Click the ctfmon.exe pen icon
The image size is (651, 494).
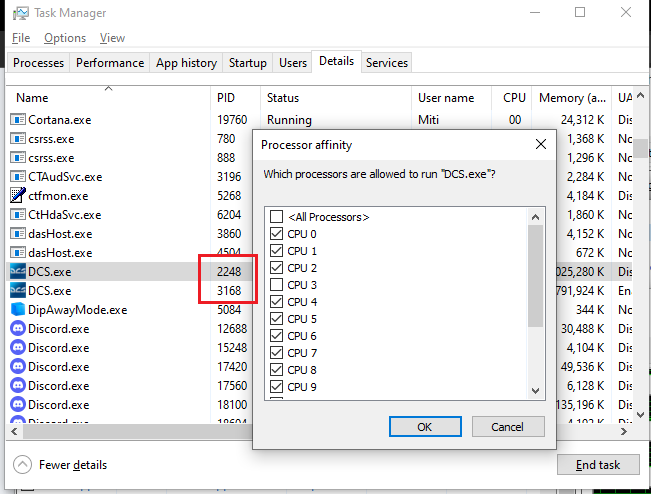point(18,196)
